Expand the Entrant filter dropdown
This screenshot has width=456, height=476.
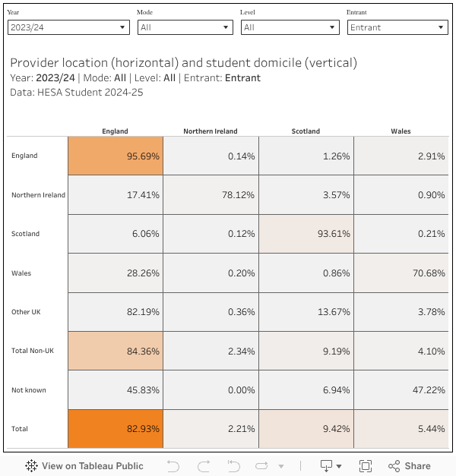point(397,27)
